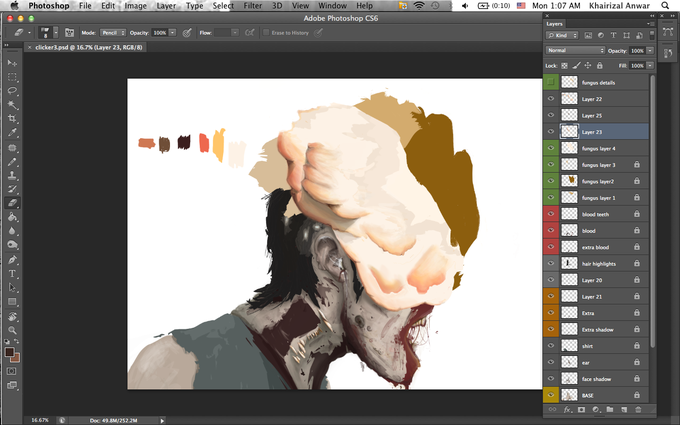Hide Layer 23 visibility eye
Image resolution: width=680 pixels, height=425 pixels.
pyautogui.click(x=551, y=132)
